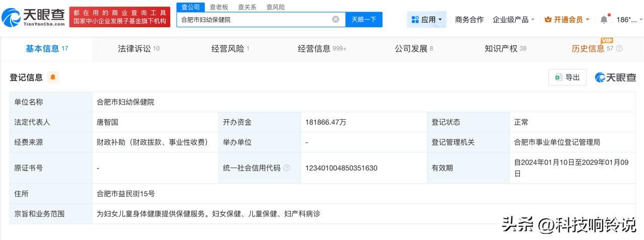The height and width of the screenshot is (240, 644).
Task: Click the diamond icon of 开通会员
Action: click(548, 20)
